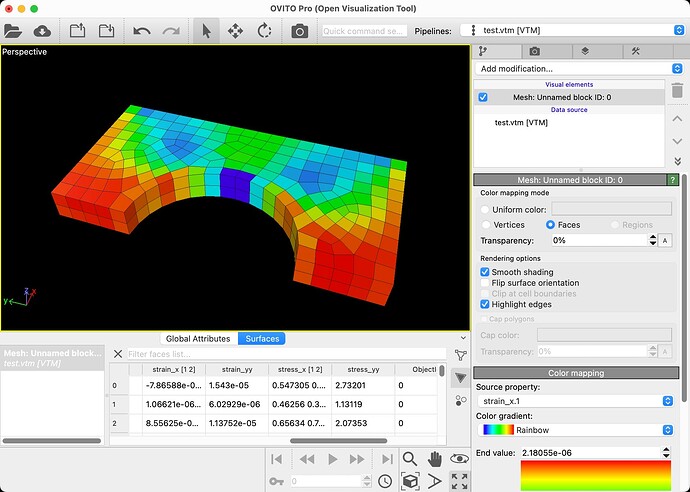690x492 pixels.
Task: Undo the last action
Action: click(142, 31)
